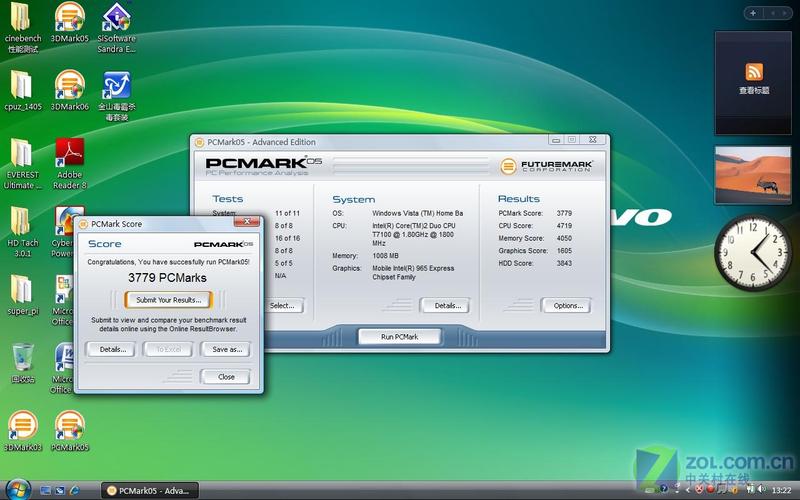
Task: Open the 金山毒霸 antivirus shortcut
Action: pyautogui.click(x=116, y=96)
